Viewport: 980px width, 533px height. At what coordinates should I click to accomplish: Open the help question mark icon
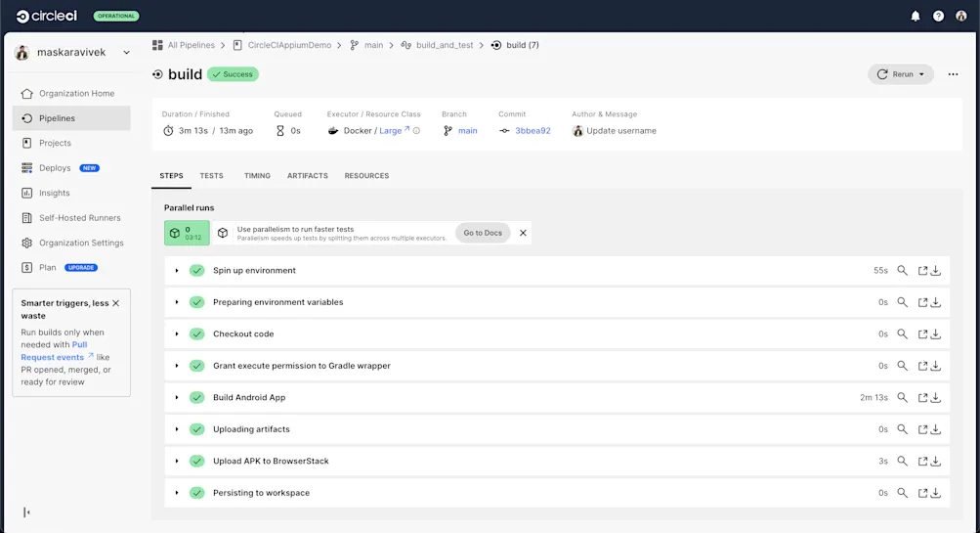[938, 17]
